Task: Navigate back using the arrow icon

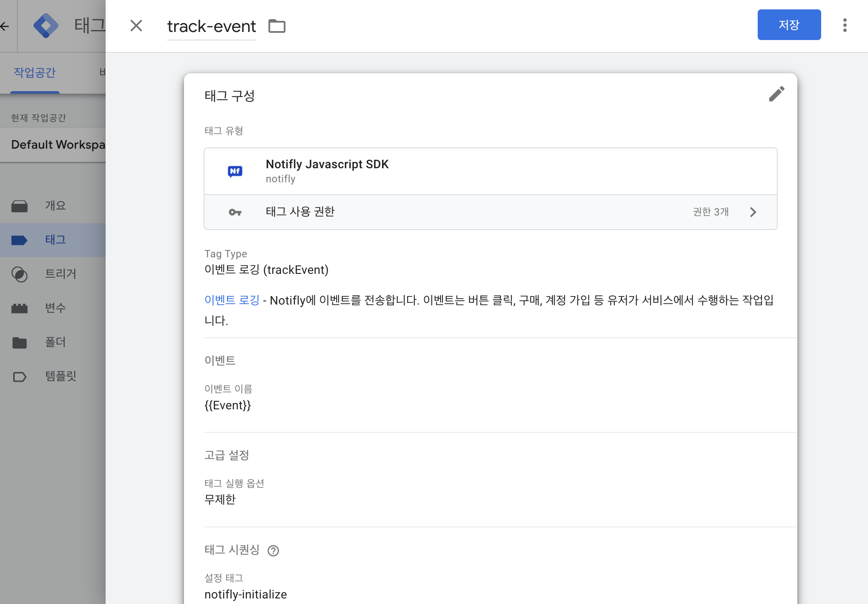Action: click(x=5, y=26)
